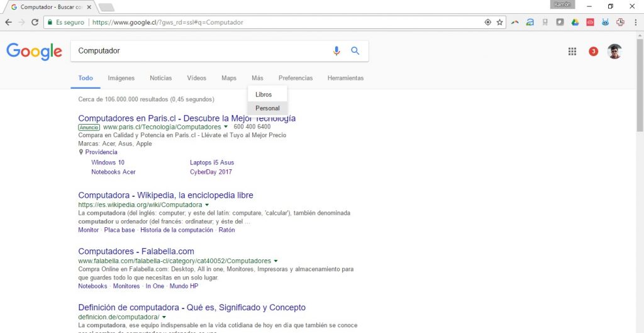644x333 pixels.
Task: Open the Google apps grid
Action: pos(572,52)
